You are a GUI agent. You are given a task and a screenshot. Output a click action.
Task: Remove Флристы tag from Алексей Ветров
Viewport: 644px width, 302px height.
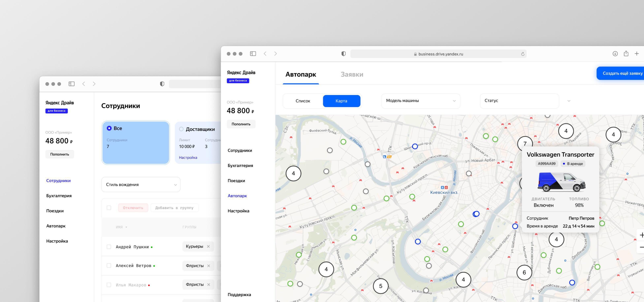(x=208, y=266)
